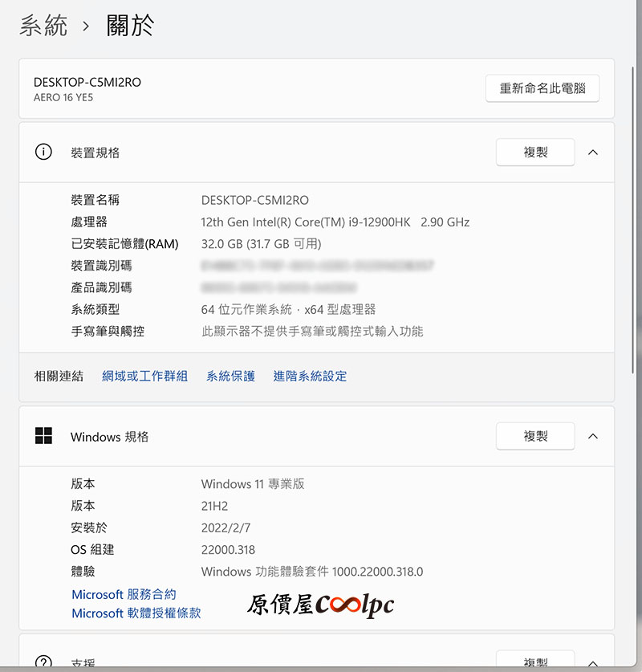Click the vertical scrollbar thumb
This screenshot has height=672, width=642.
click(x=632, y=220)
